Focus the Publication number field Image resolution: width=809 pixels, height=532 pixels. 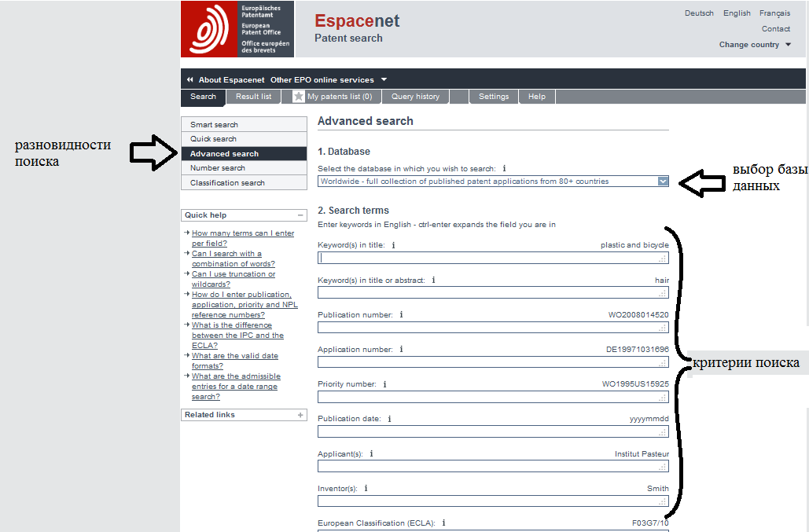(x=493, y=328)
